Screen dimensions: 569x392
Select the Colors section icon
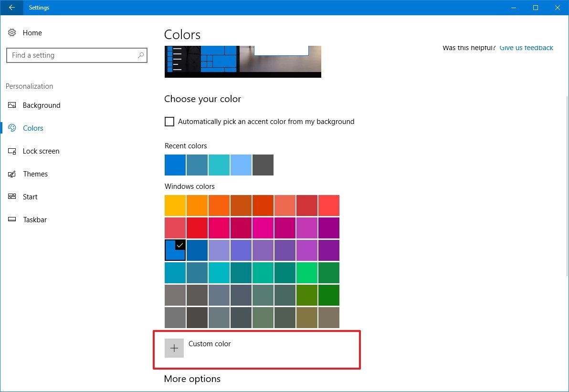point(11,128)
